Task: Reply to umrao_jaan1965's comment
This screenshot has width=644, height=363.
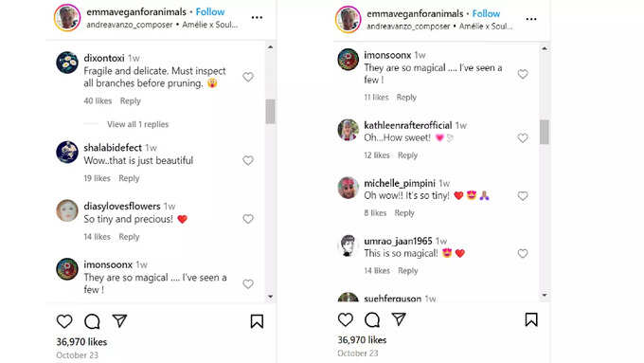Action: [408, 270]
